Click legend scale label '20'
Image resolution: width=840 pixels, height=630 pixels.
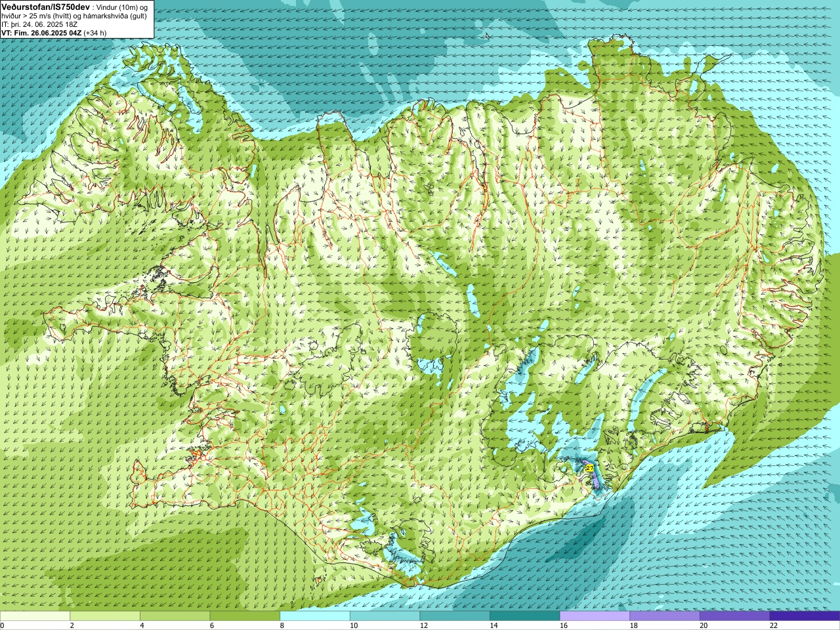pyautogui.click(x=703, y=625)
